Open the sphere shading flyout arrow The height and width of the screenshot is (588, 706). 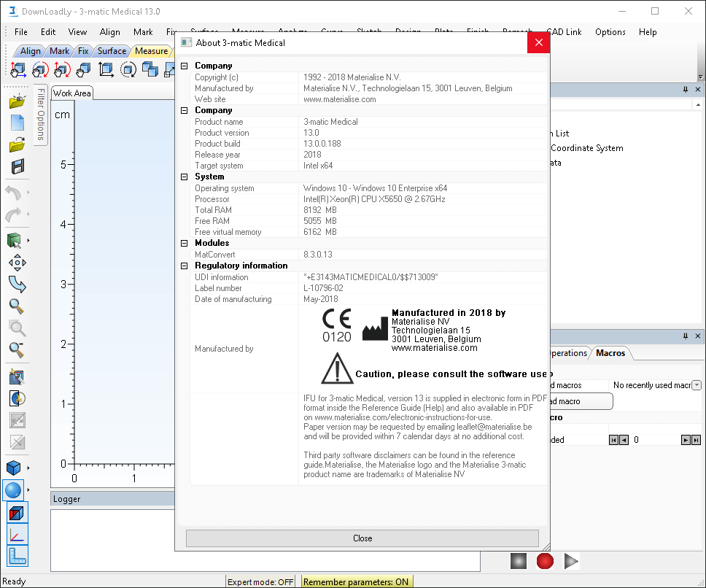pos(28,490)
